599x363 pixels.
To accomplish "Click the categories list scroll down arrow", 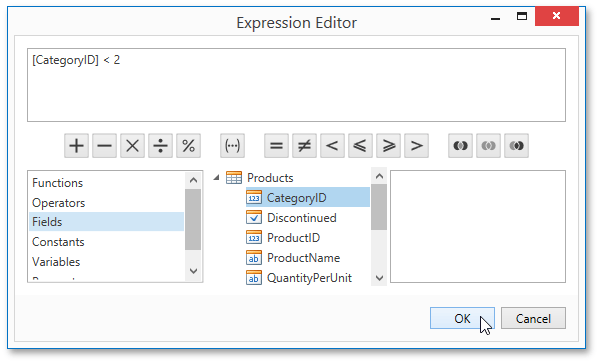I will pyautogui.click(x=193, y=271).
